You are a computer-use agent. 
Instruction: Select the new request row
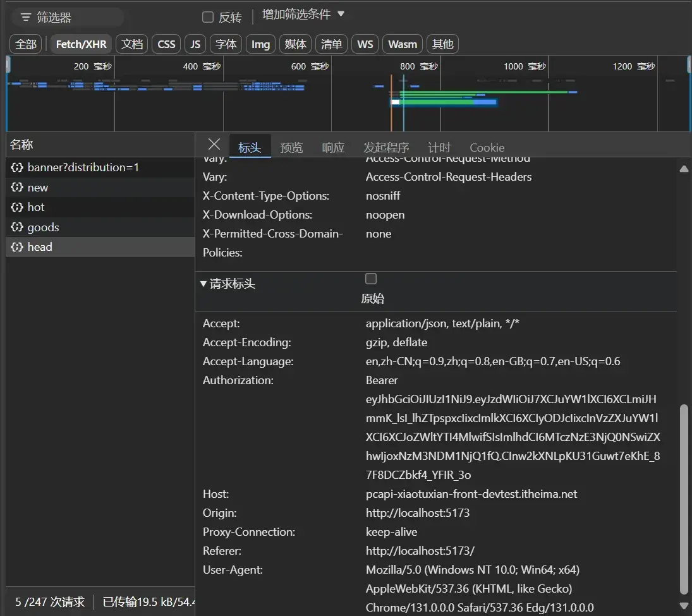(100, 187)
